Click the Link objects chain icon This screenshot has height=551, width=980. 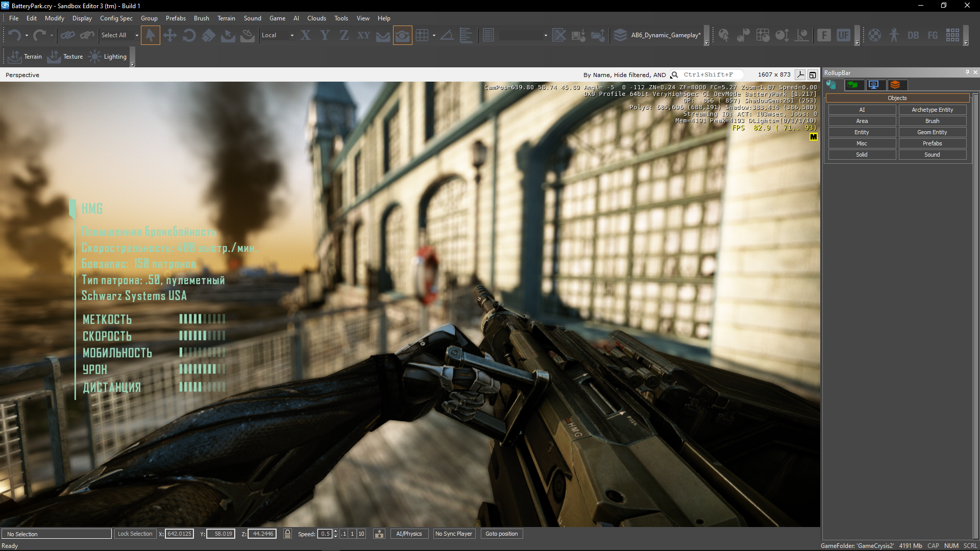67,35
